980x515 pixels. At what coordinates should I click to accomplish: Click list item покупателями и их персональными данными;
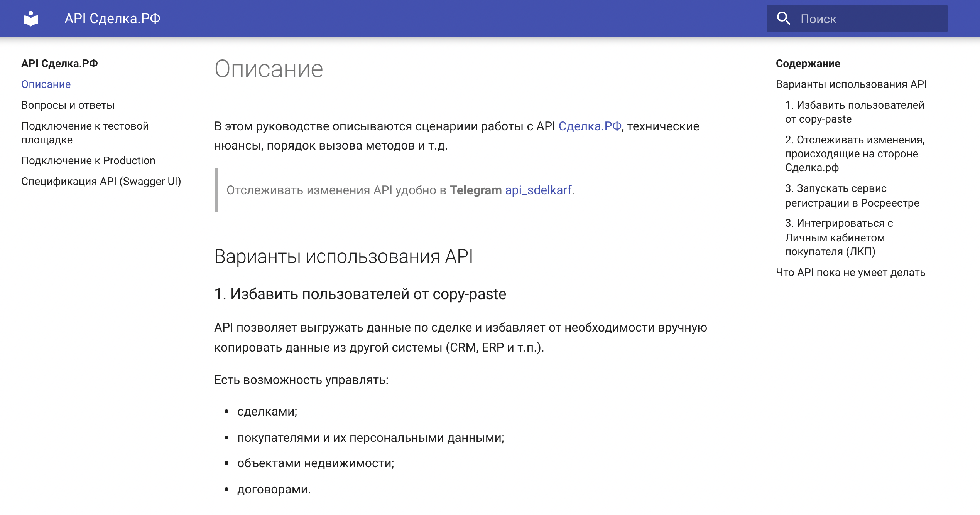370,438
